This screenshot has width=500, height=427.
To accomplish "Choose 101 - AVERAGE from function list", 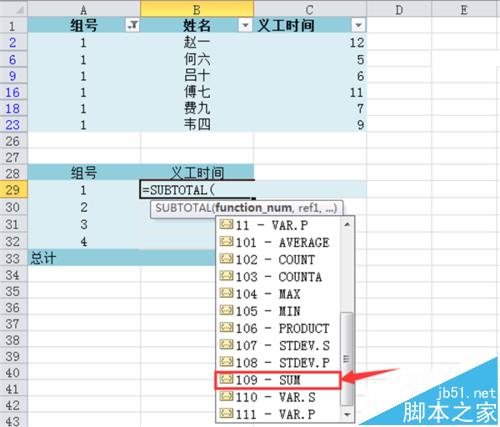I will [278, 242].
